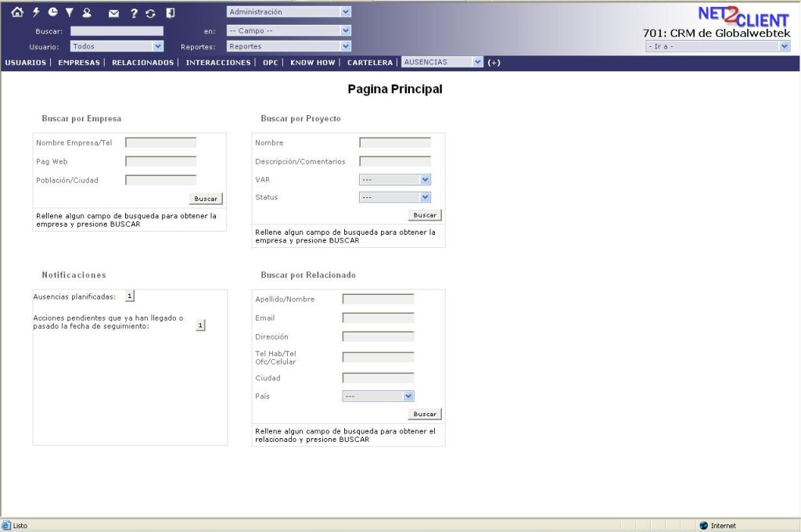Viewport: 801px width, 532px height.
Task: Click the Nombre Empresa/Tel input field
Action: (160, 142)
